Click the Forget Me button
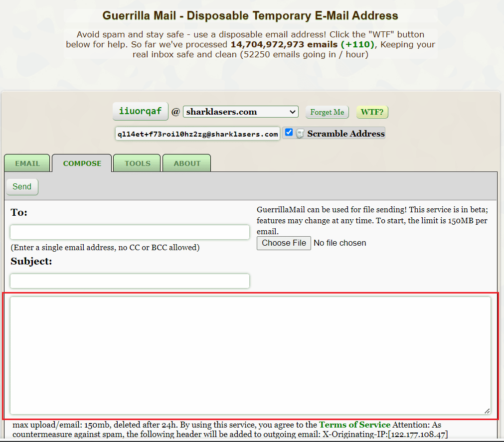This screenshot has width=504, height=442. point(327,112)
